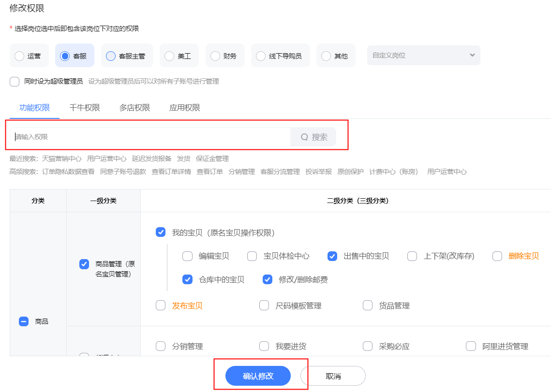Viewport: 551px width, 392px height.
Task: Switch to the 千牛权限 tab
Action: pyautogui.click(x=85, y=107)
